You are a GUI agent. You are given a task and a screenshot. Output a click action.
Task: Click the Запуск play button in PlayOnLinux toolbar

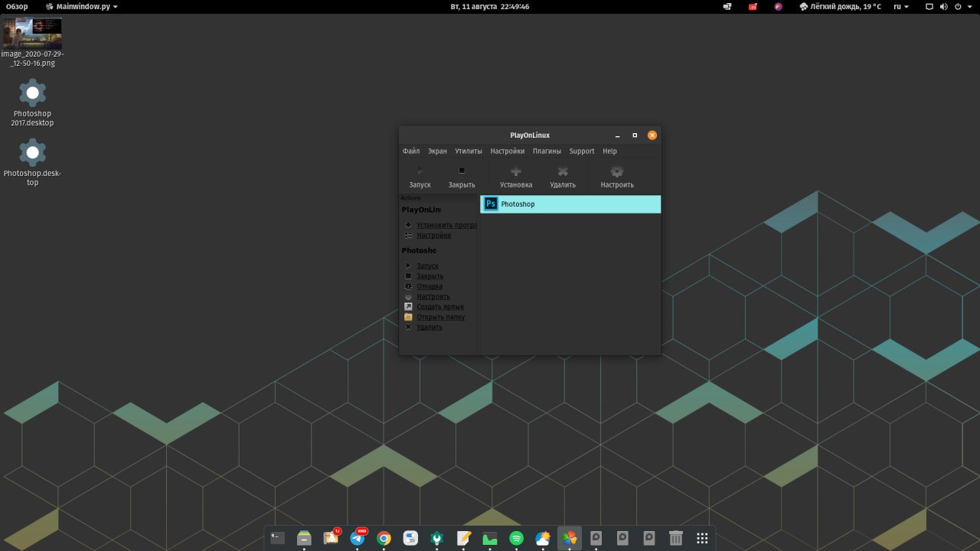(x=420, y=176)
